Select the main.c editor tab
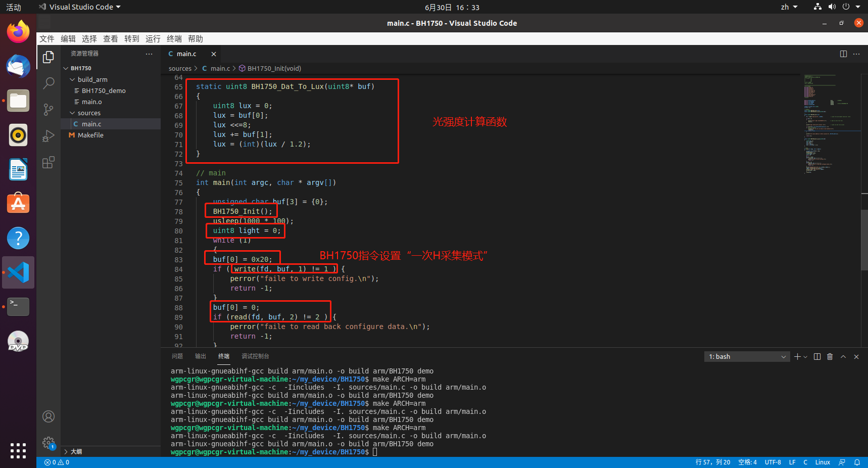The image size is (868, 468). point(191,54)
